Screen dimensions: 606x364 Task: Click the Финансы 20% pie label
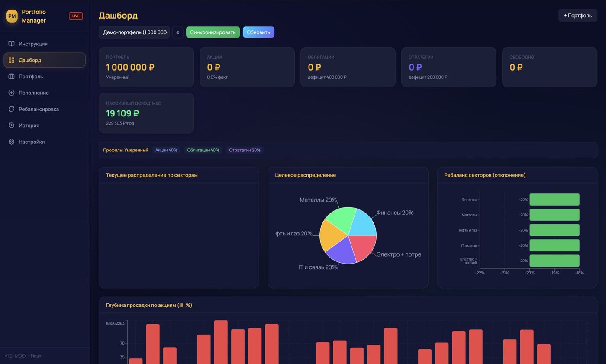click(395, 213)
